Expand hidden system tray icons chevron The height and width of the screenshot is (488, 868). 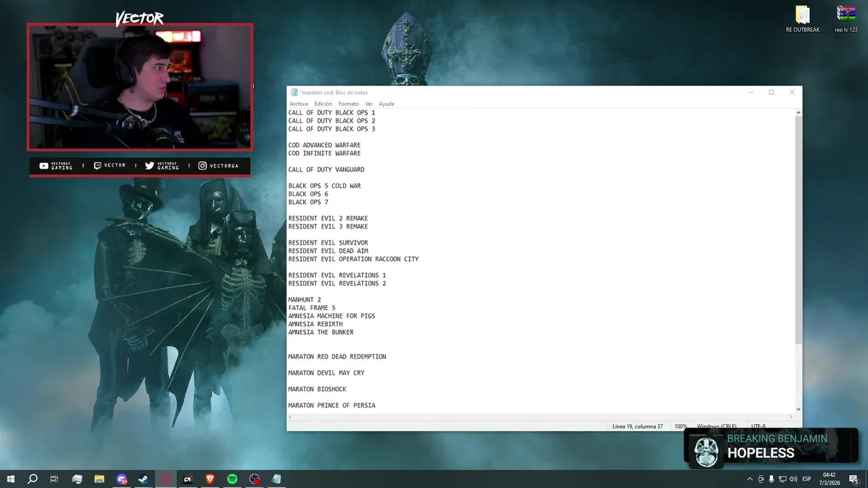point(749,479)
